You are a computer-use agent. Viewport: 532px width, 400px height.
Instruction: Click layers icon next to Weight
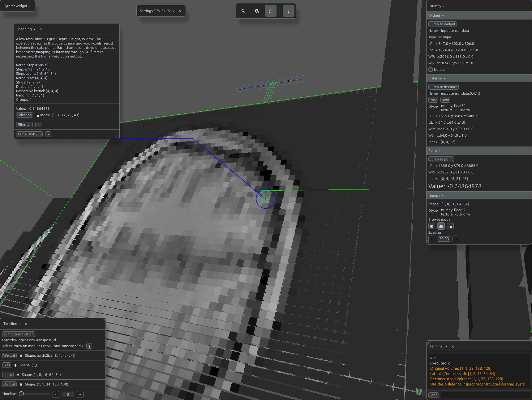[x=21, y=356]
